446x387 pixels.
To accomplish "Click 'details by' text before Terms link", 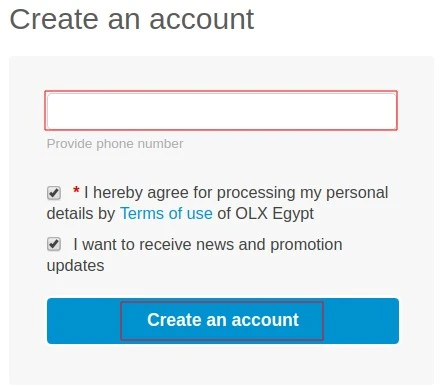I will click(x=81, y=214).
